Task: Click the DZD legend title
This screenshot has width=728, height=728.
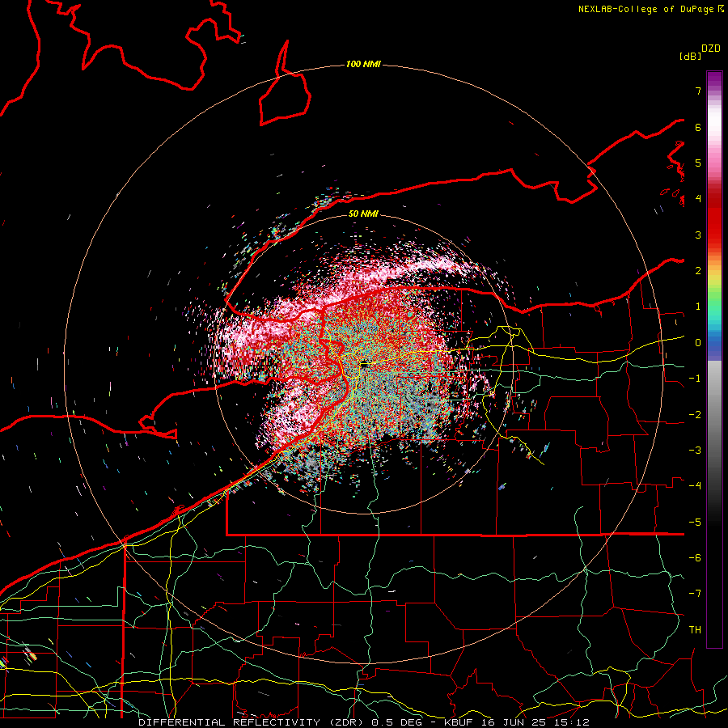Action: tap(711, 49)
